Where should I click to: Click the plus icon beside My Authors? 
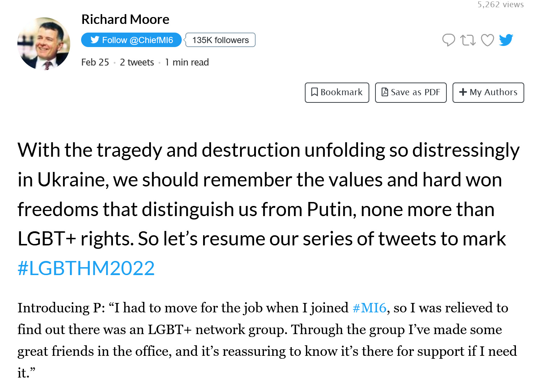tap(463, 92)
